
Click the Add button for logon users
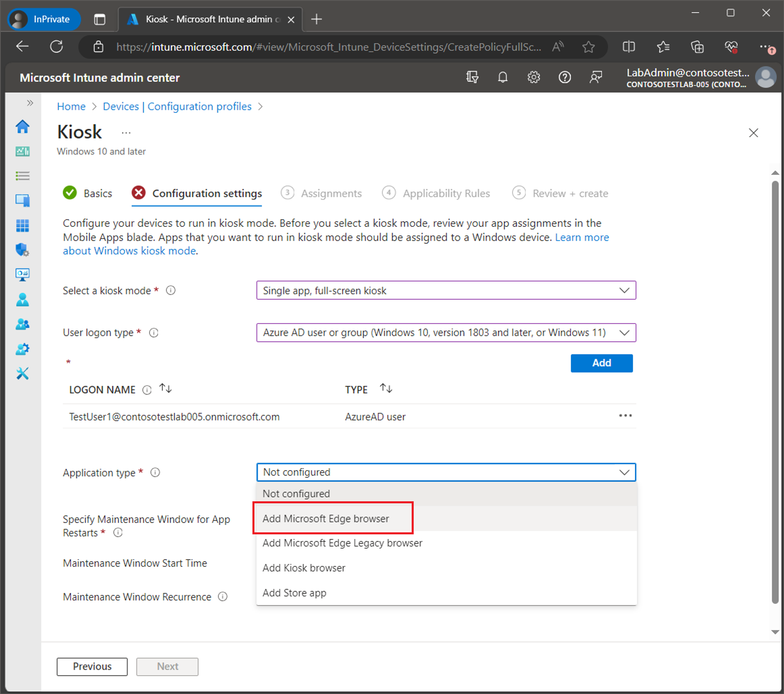601,363
